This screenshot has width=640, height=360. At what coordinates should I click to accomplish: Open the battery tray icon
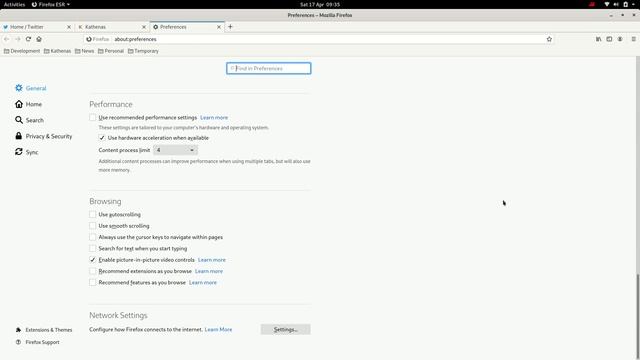[625, 4]
